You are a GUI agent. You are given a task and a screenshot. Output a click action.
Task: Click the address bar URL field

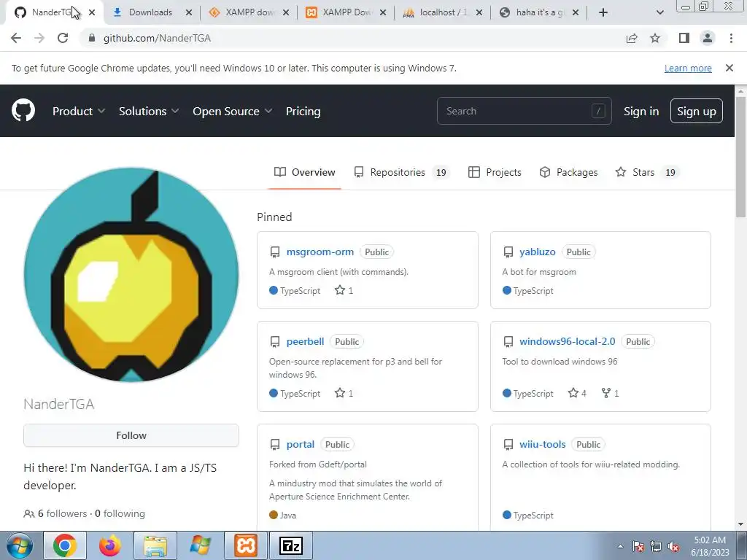pos(352,38)
